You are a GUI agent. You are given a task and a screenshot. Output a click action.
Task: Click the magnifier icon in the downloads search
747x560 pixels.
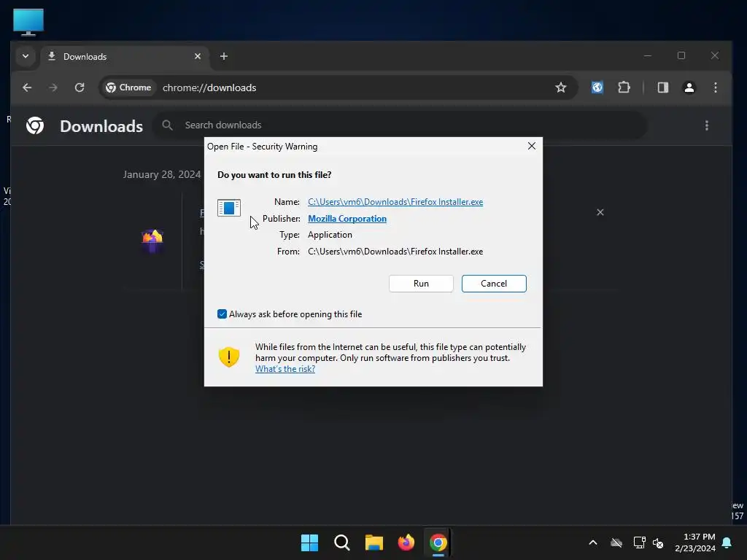(x=167, y=125)
